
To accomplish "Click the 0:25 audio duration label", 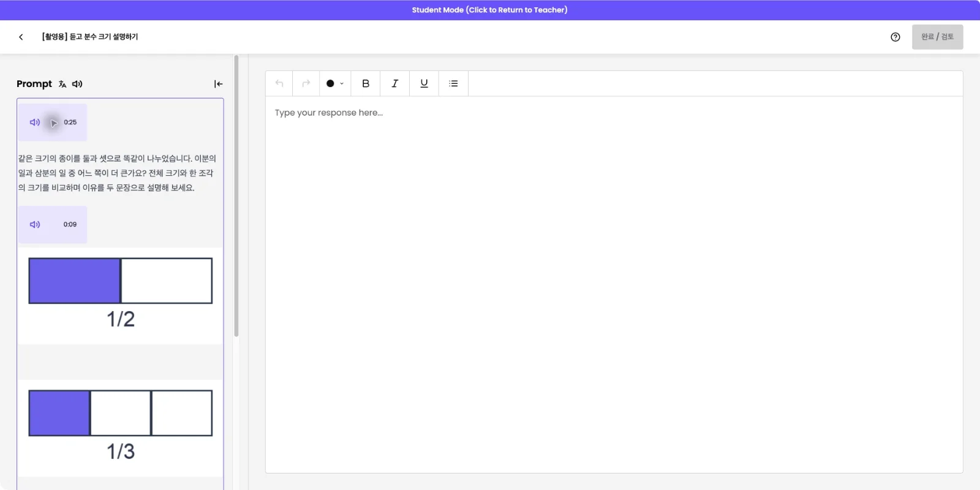I will pos(70,123).
